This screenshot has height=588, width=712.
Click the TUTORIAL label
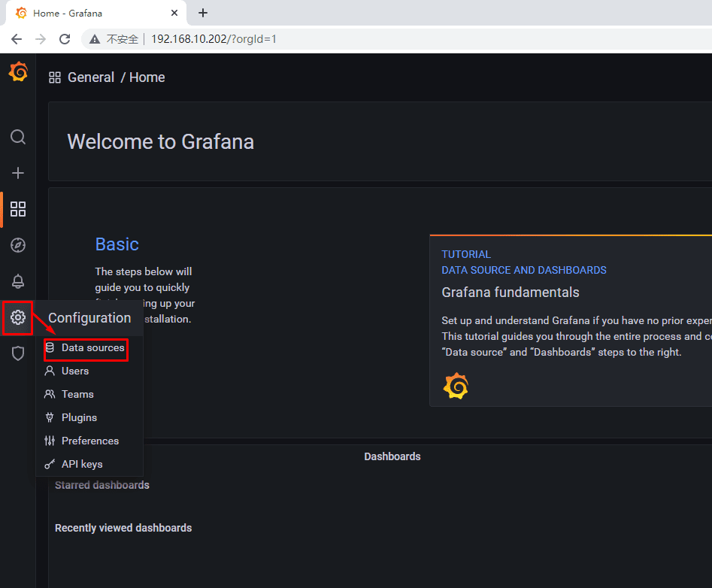(466, 254)
